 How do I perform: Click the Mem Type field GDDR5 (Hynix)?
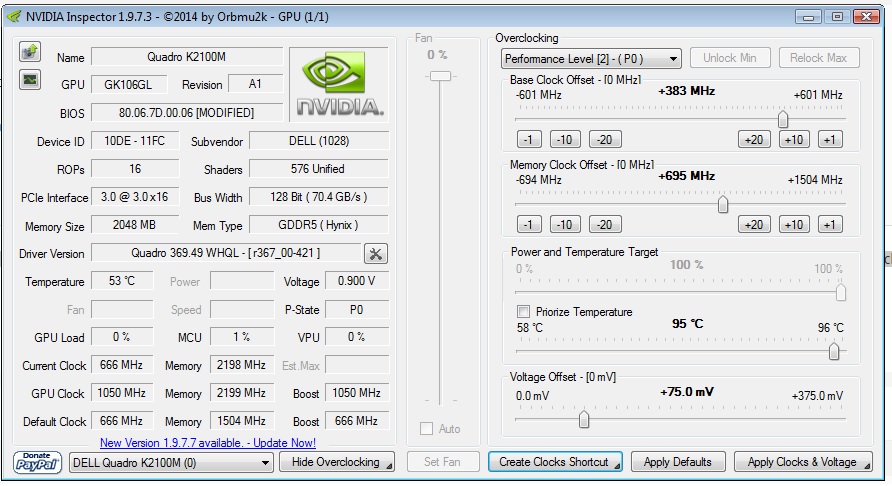(x=319, y=225)
